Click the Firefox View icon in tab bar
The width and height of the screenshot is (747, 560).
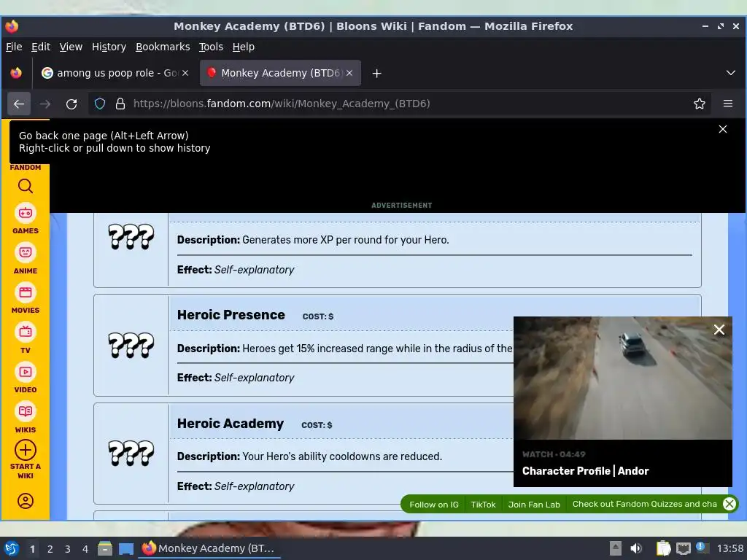[16, 73]
